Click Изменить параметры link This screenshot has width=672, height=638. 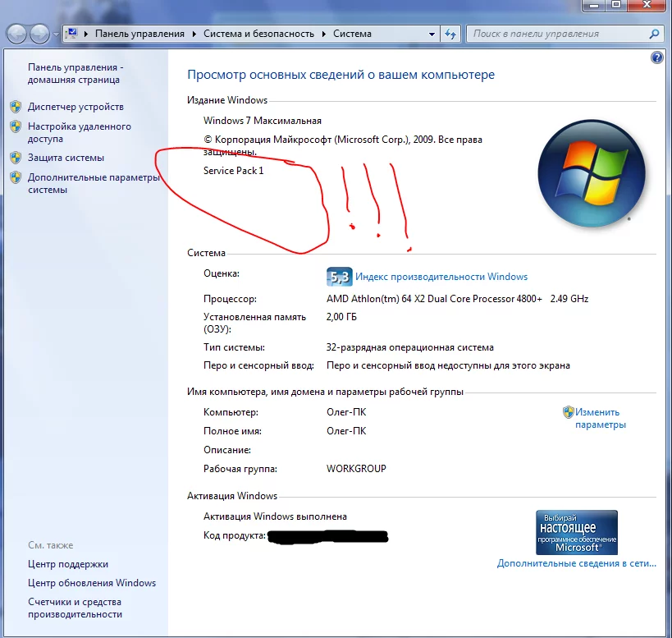[x=601, y=418]
